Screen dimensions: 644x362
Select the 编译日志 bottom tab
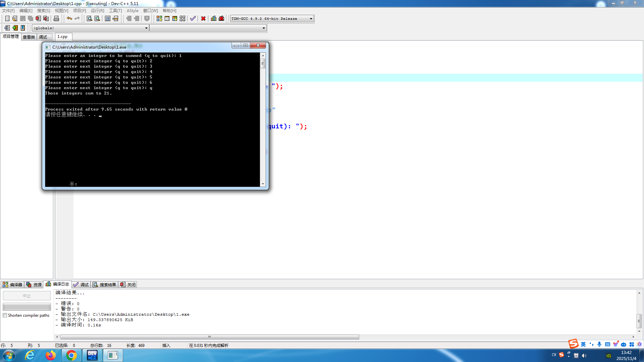coord(58,284)
